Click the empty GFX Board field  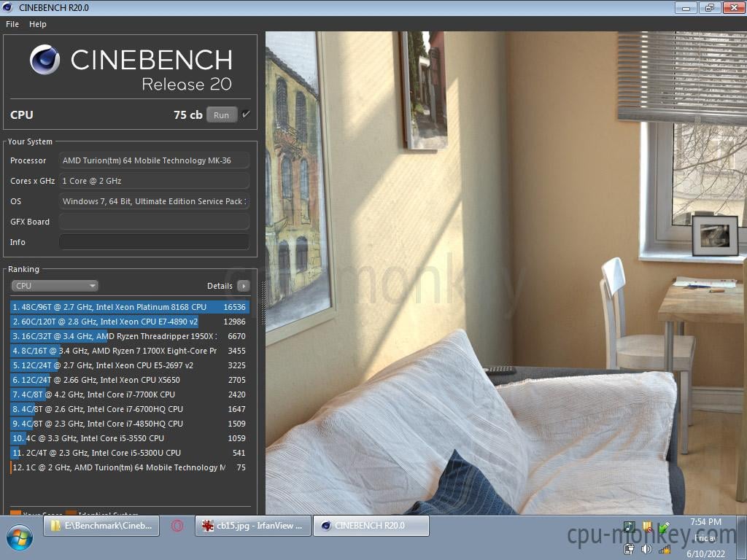click(x=154, y=222)
